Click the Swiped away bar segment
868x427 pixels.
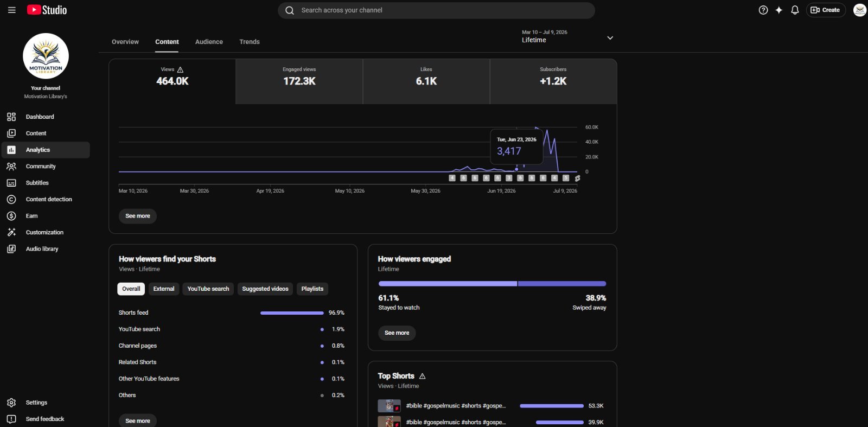(562, 284)
